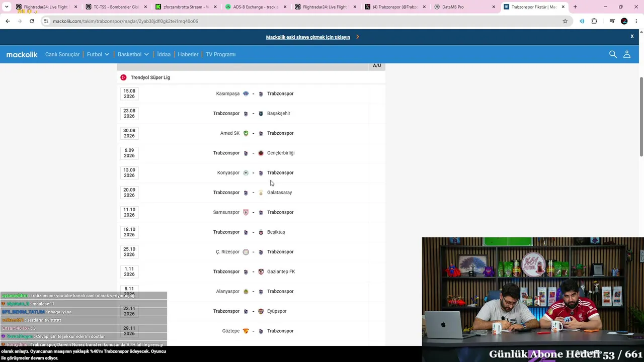Open the browser media control icon
Screen dimensions: 644x362
[x=612, y=21]
